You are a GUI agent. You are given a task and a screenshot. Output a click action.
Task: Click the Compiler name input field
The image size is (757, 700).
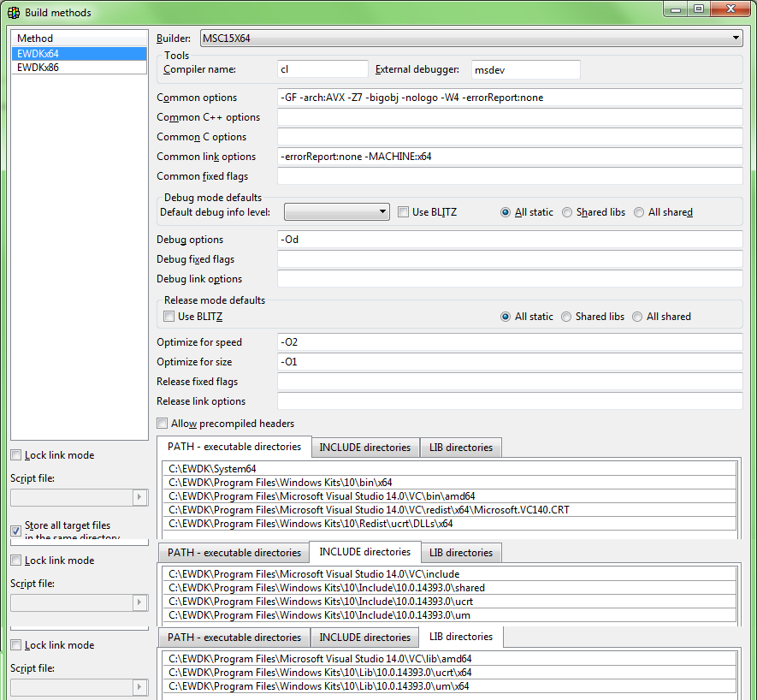[x=322, y=69]
